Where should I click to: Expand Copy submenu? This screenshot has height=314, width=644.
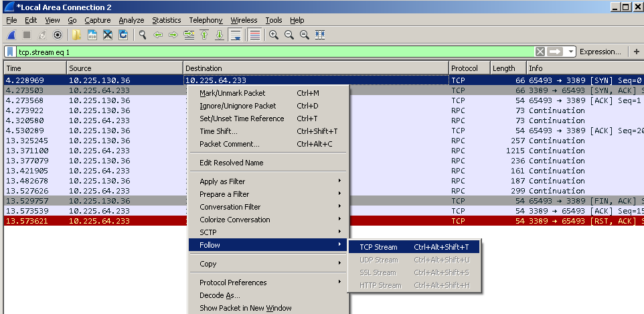[x=268, y=264]
